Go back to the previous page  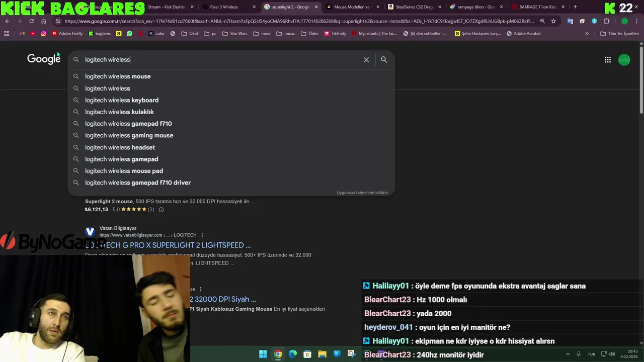7,21
